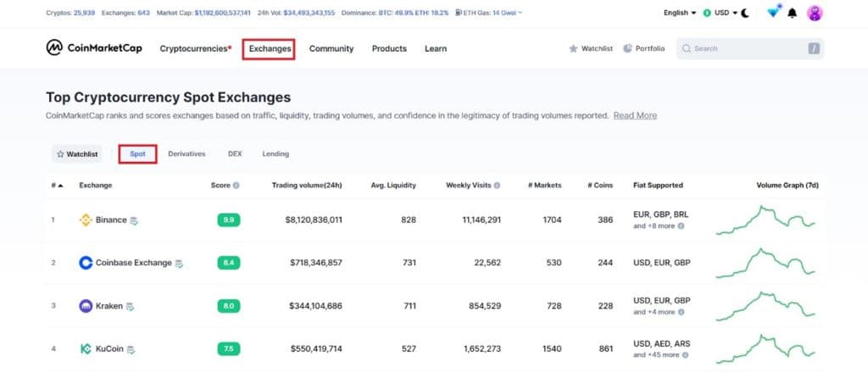The image size is (868, 373).
Task: Click the Exchange column header
Action: pyautogui.click(x=95, y=186)
